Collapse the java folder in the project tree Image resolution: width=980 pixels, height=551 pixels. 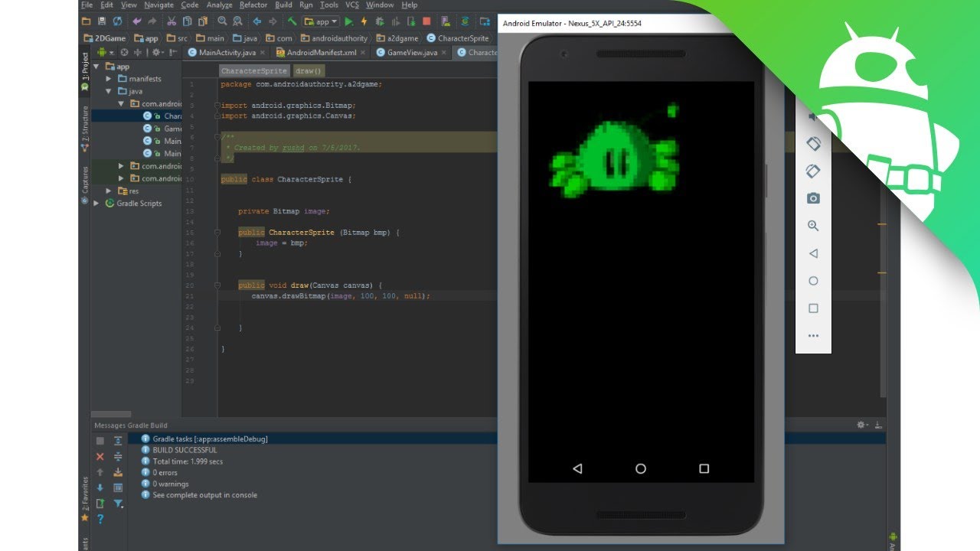108,90
